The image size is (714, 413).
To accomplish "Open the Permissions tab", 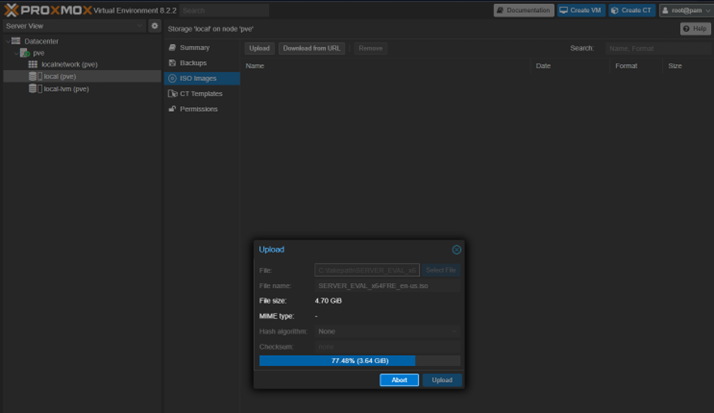I will click(202, 109).
